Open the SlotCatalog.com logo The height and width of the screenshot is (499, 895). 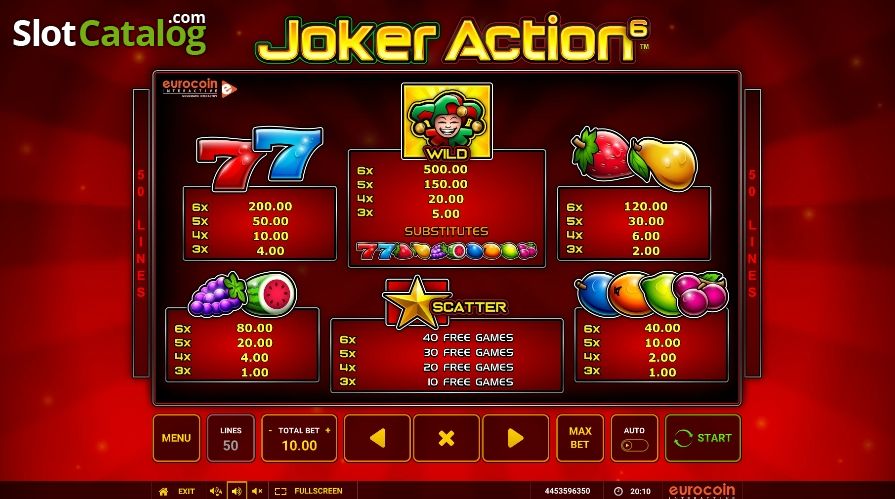pos(109,33)
